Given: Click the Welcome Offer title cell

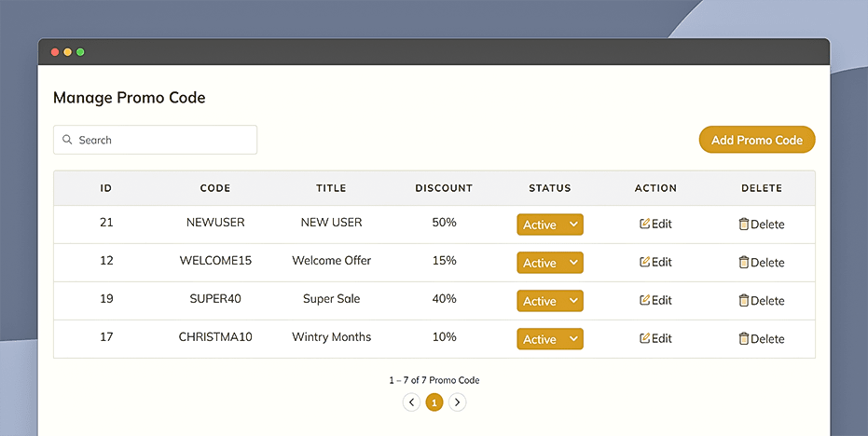Looking at the screenshot, I should pos(332,261).
